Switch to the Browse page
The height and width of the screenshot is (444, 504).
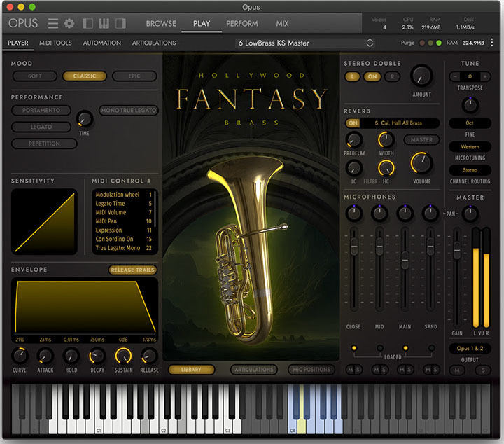[161, 24]
